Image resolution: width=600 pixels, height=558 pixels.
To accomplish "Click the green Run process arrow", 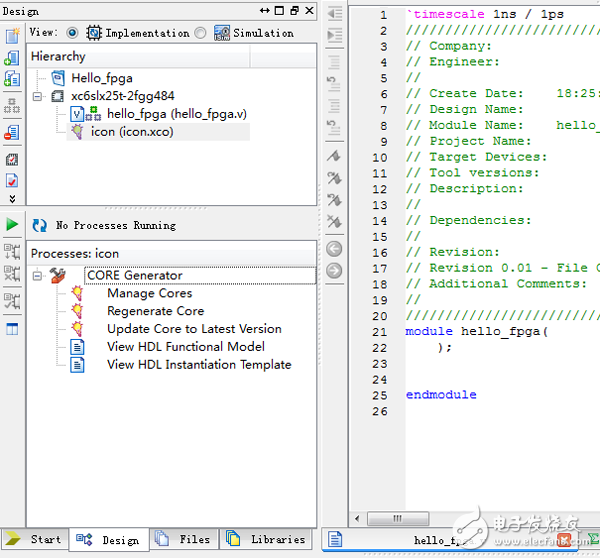I will [12, 224].
